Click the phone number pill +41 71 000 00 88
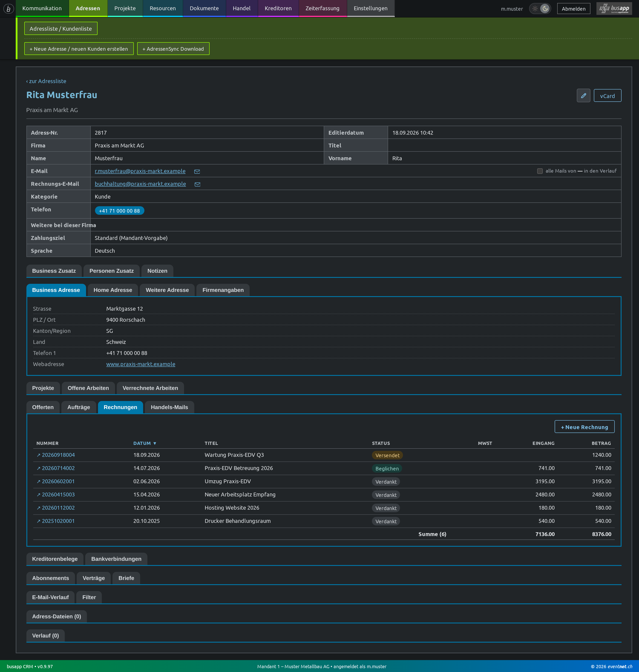The height and width of the screenshot is (672, 639). [119, 211]
